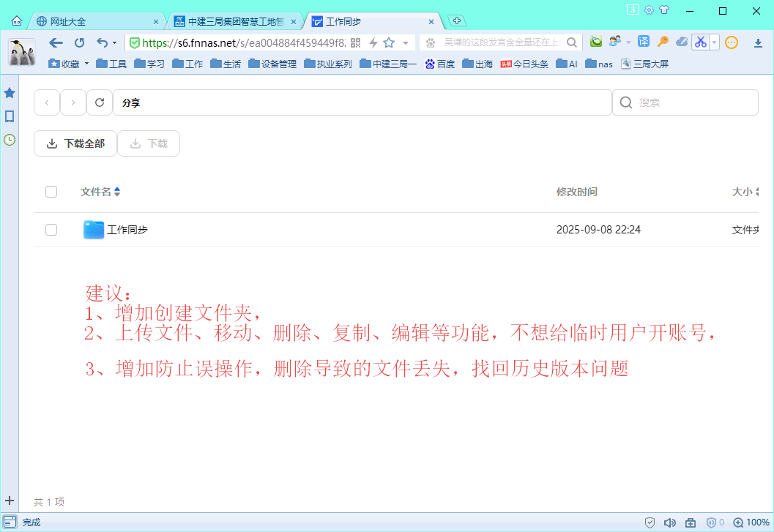The width and height of the screenshot is (774, 532).
Task: Refresh the file list with the reload icon
Action: (100, 102)
